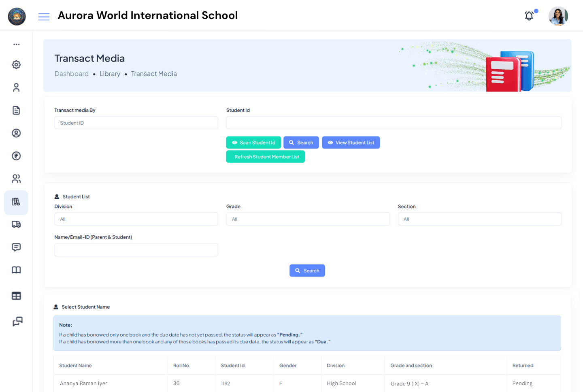Viewport: 583px width, 392px height.
Task: Open the user avatar profile picture
Action: tap(558, 16)
